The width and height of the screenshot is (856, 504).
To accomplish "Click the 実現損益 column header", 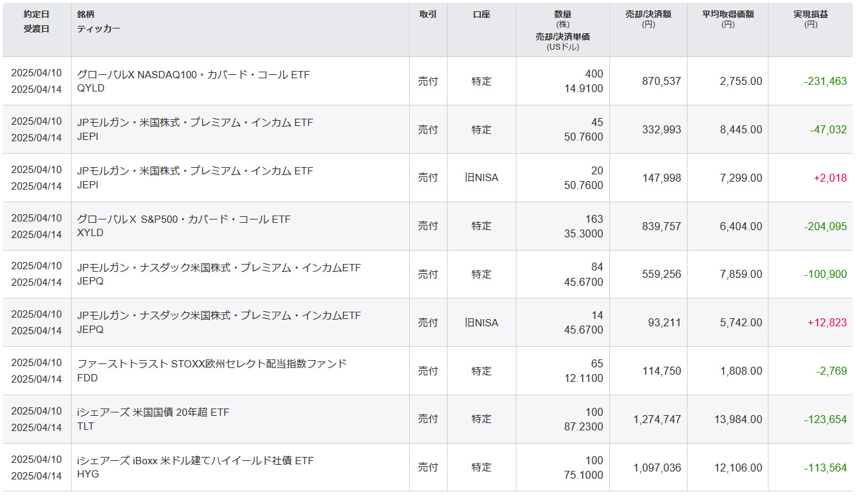I will [x=810, y=14].
